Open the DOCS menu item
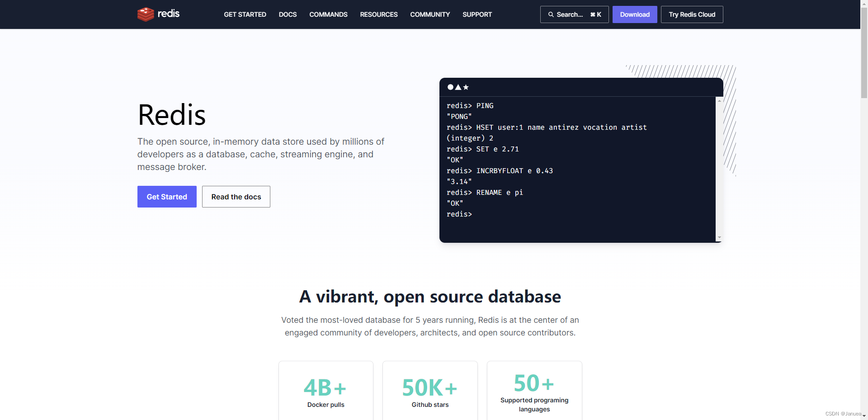The width and height of the screenshot is (868, 420). pyautogui.click(x=288, y=14)
